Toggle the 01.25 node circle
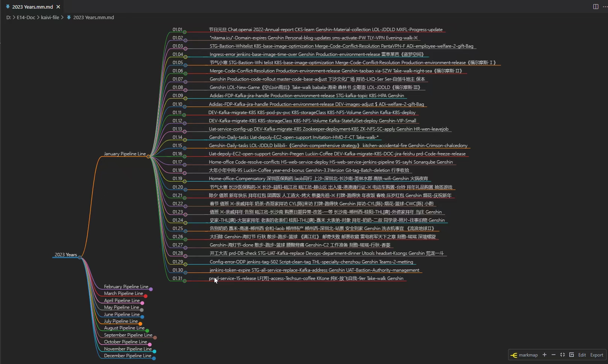The height and width of the screenshot is (364, 608). (x=186, y=231)
